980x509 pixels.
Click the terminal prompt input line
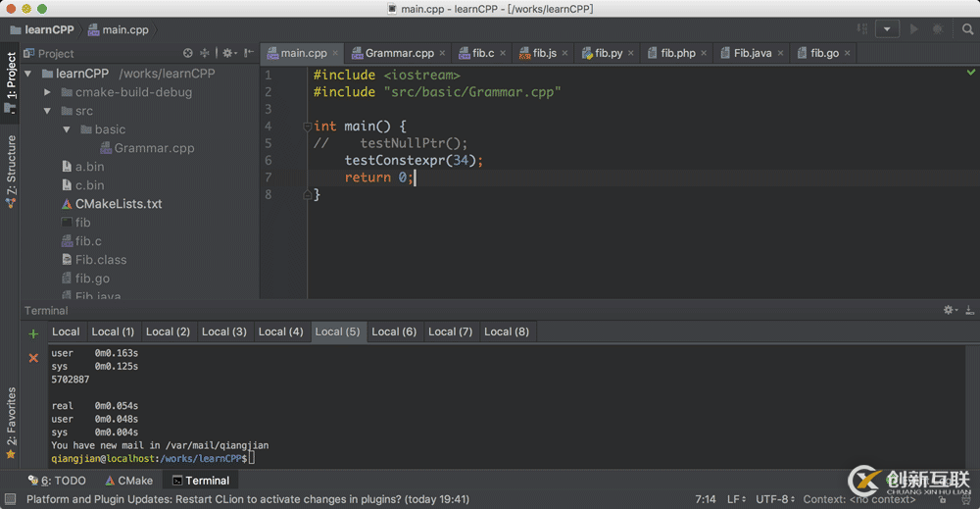click(153, 458)
